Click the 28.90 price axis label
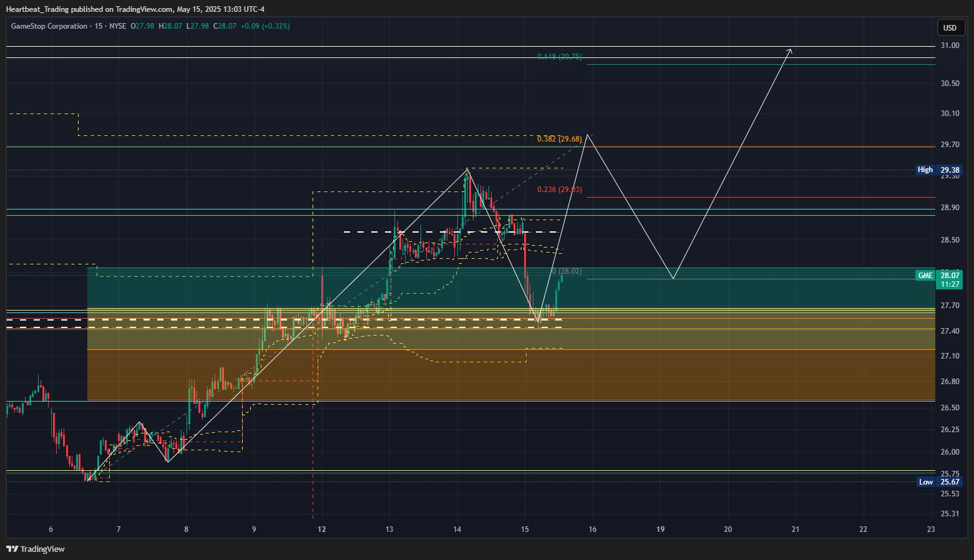This screenshot has width=974, height=560. point(950,208)
